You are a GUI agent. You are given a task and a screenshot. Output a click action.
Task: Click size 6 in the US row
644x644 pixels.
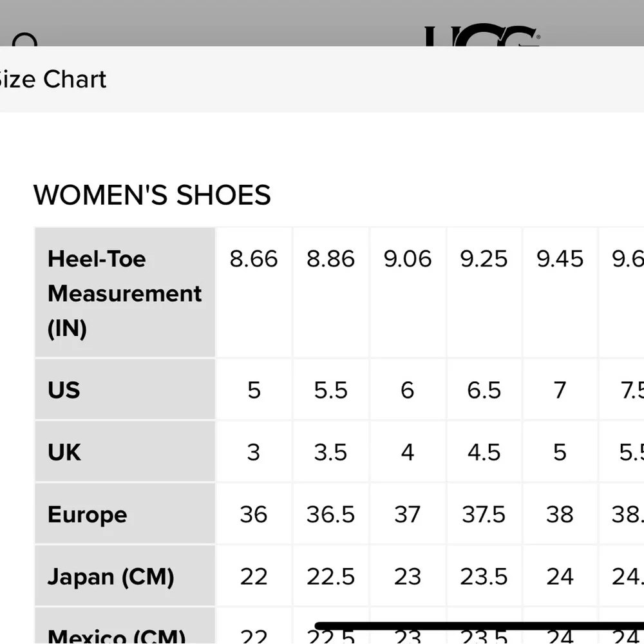pos(408,390)
